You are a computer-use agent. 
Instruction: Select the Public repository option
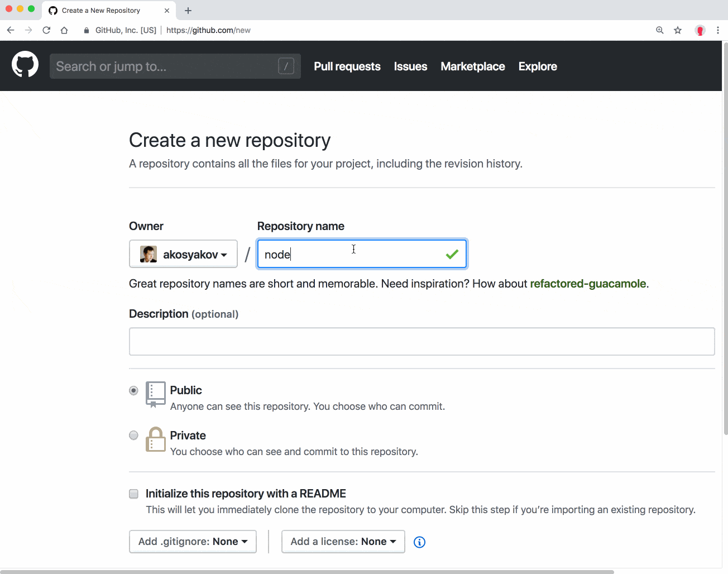(x=133, y=390)
